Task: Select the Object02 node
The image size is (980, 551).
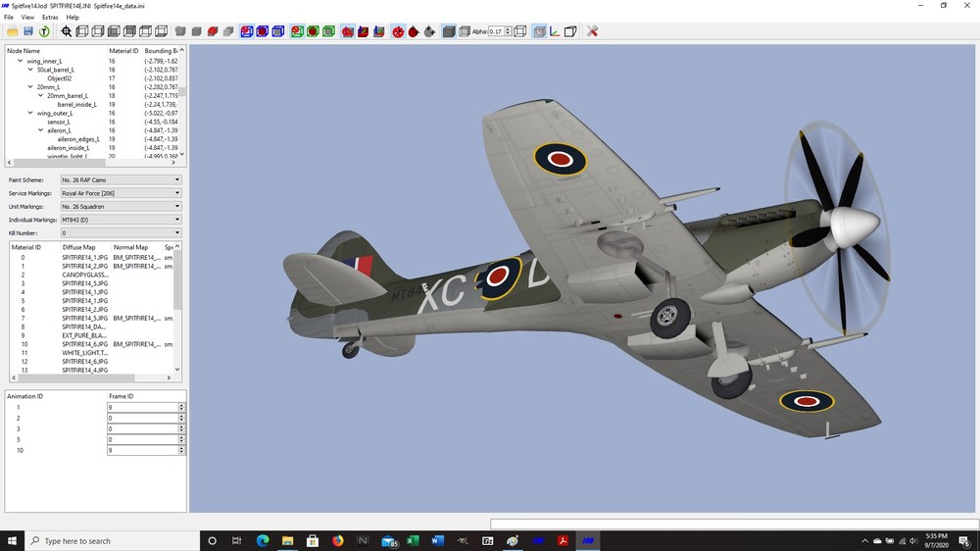Action: (60, 78)
